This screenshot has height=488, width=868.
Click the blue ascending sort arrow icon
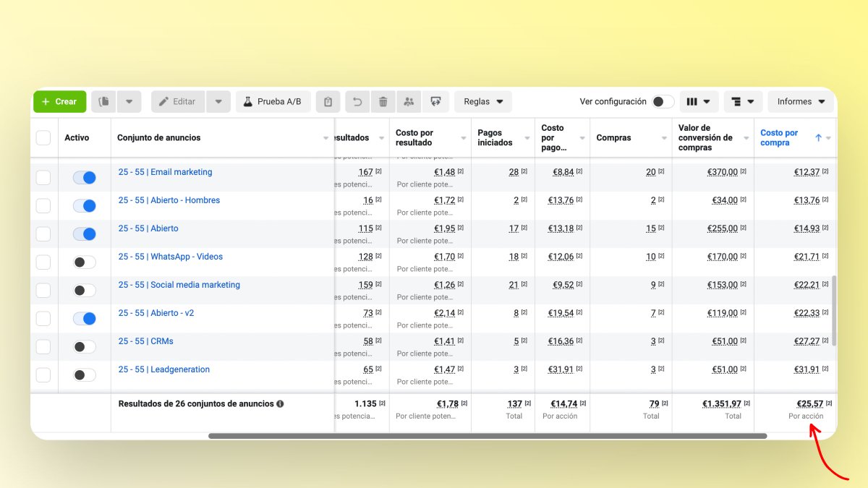click(x=819, y=137)
